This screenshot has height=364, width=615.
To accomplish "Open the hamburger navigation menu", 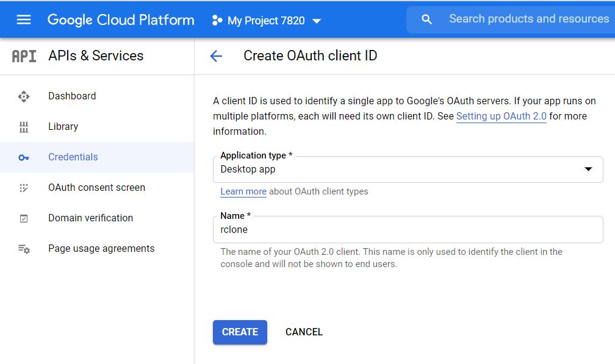I will (24, 20).
